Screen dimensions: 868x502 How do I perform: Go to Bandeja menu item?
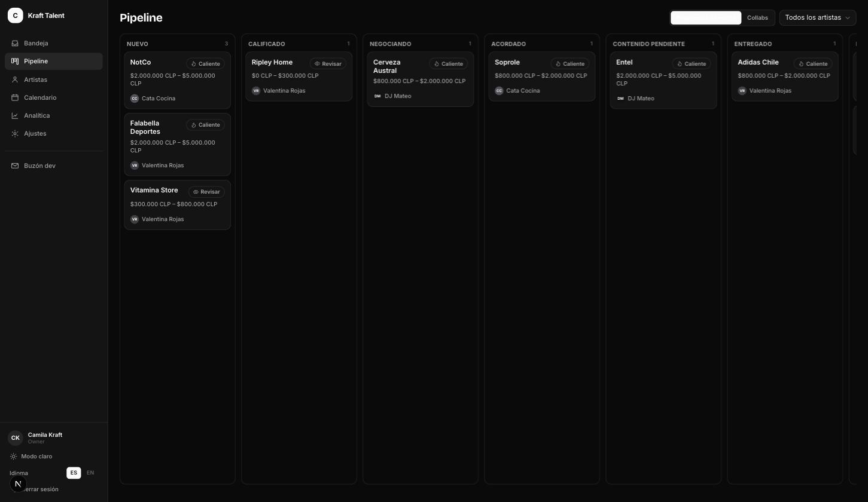[54, 43]
